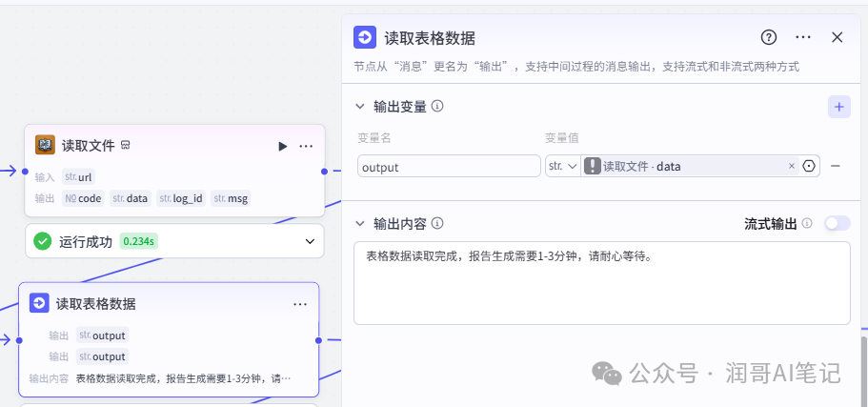Open variable selector hexagon icon

pos(809,166)
